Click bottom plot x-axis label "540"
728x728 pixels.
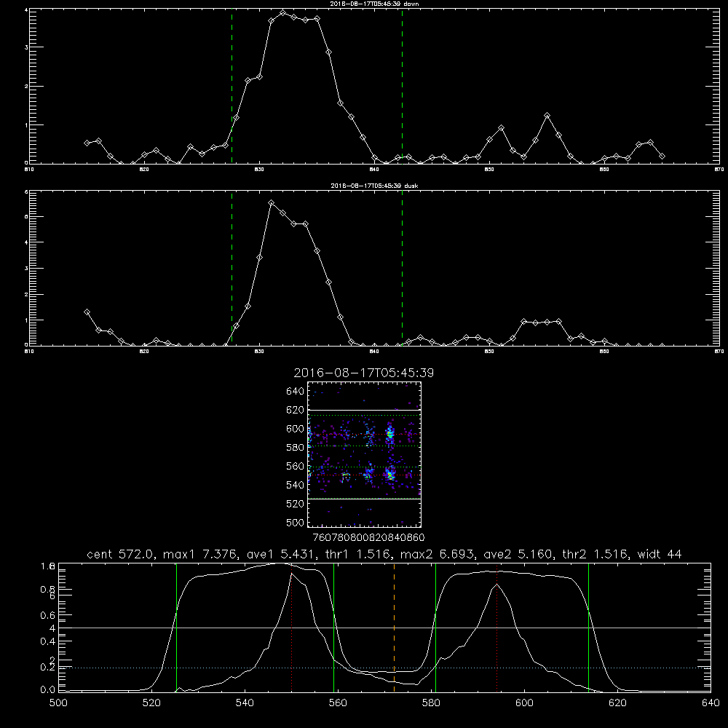click(x=245, y=703)
